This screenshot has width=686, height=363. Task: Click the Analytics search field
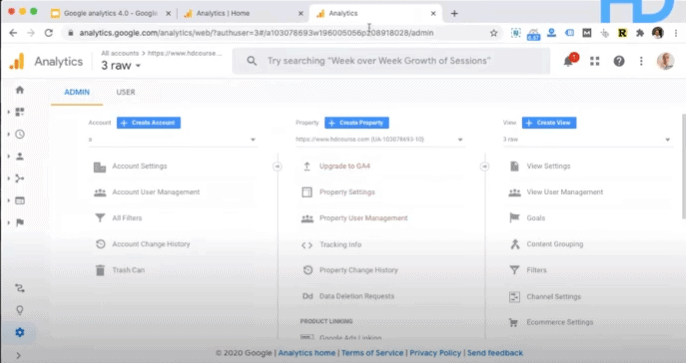pos(391,61)
